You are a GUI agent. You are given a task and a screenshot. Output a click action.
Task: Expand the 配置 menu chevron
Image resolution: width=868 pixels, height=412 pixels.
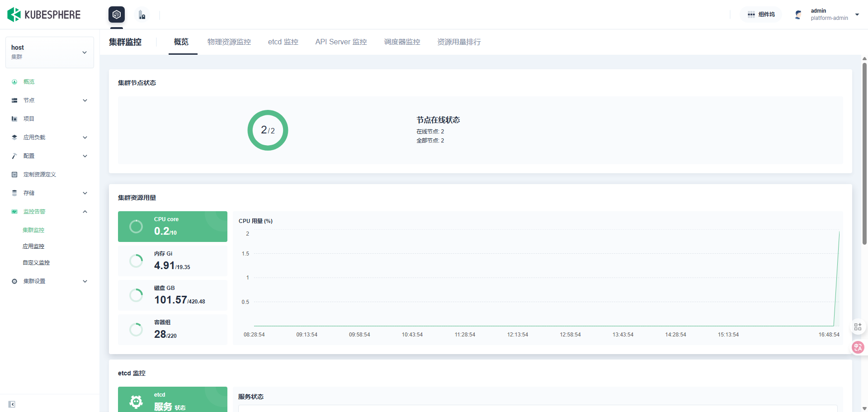point(85,156)
